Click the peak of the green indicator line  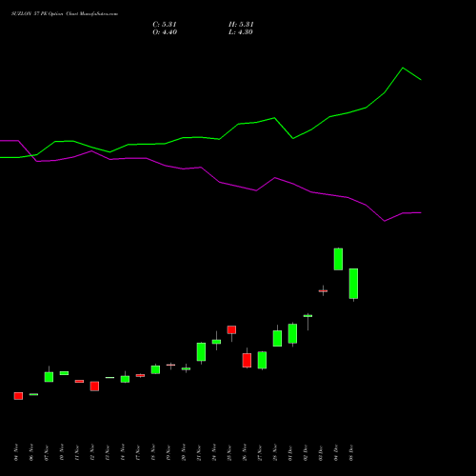(x=403, y=68)
